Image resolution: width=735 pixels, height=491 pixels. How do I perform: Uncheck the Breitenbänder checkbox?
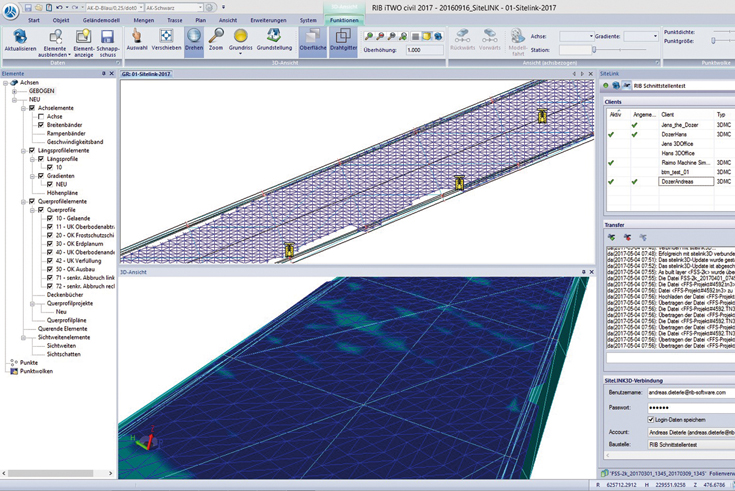coord(40,124)
